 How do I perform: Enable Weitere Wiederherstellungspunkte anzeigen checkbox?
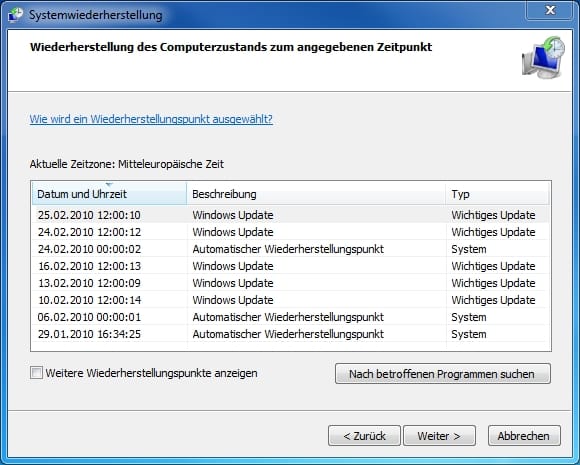pos(36,373)
